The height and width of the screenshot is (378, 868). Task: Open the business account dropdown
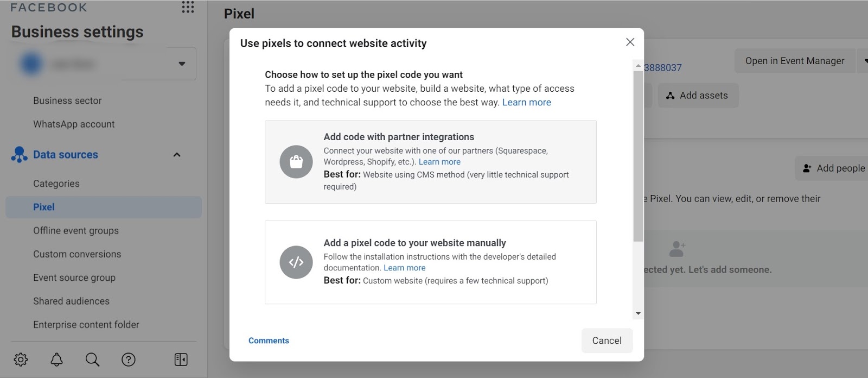click(x=182, y=64)
